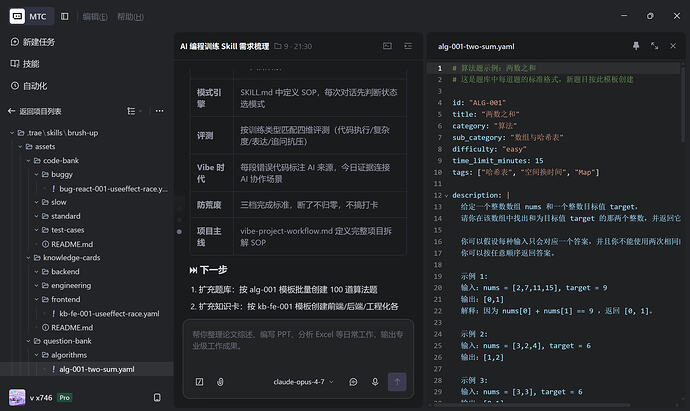Image resolution: width=690 pixels, height=411 pixels.
Task: Go back via 返回项目列表
Action: [35, 111]
